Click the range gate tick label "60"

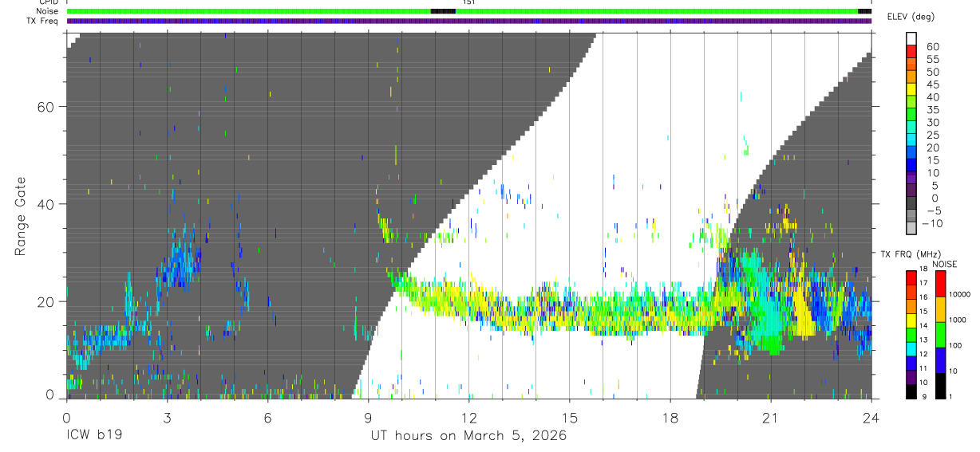(x=45, y=107)
